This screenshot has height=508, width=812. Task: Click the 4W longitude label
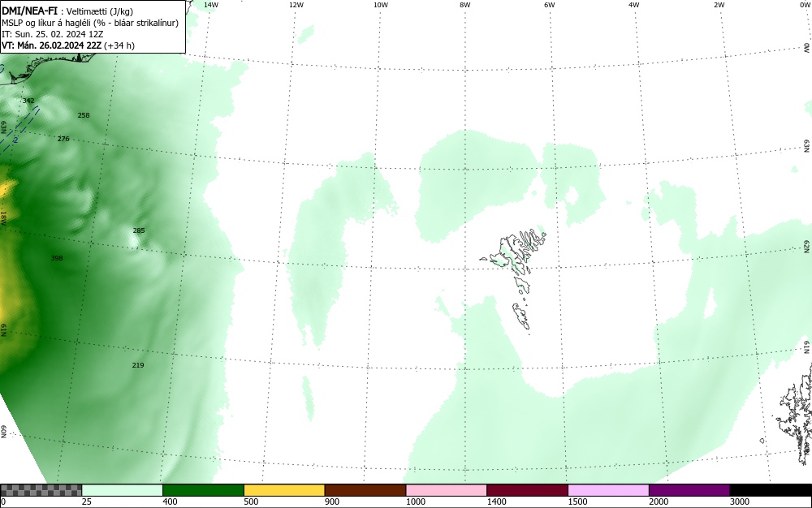tap(634, 5)
